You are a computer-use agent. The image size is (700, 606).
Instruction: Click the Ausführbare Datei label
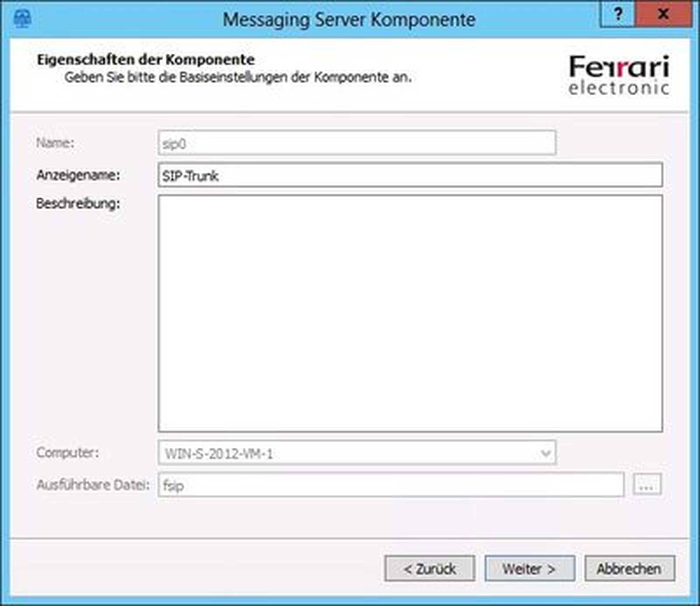(93, 485)
